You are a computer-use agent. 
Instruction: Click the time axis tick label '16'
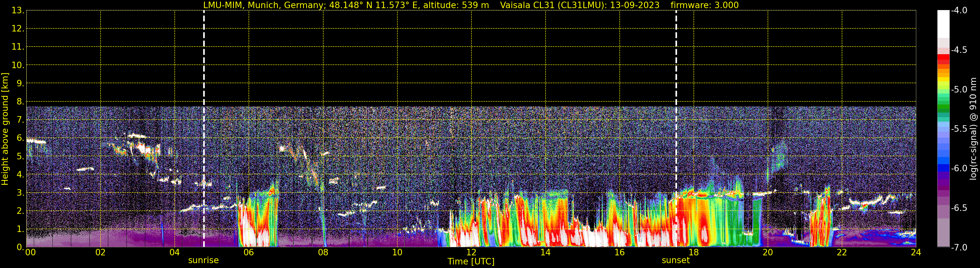[620, 252]
